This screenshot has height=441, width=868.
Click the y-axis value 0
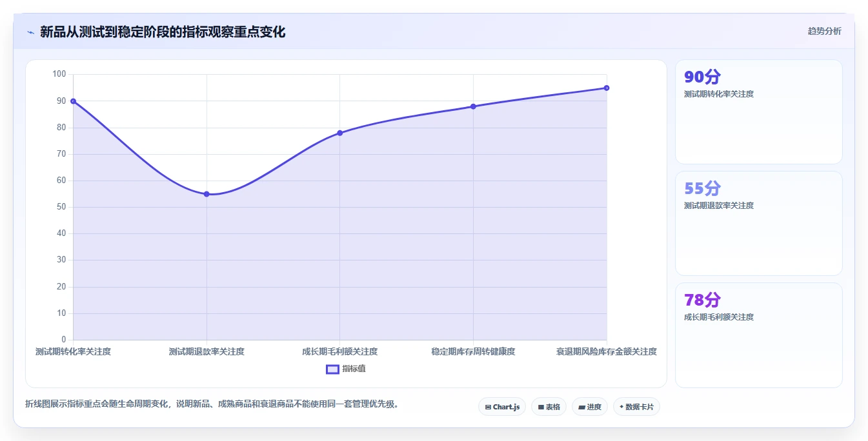tap(64, 340)
